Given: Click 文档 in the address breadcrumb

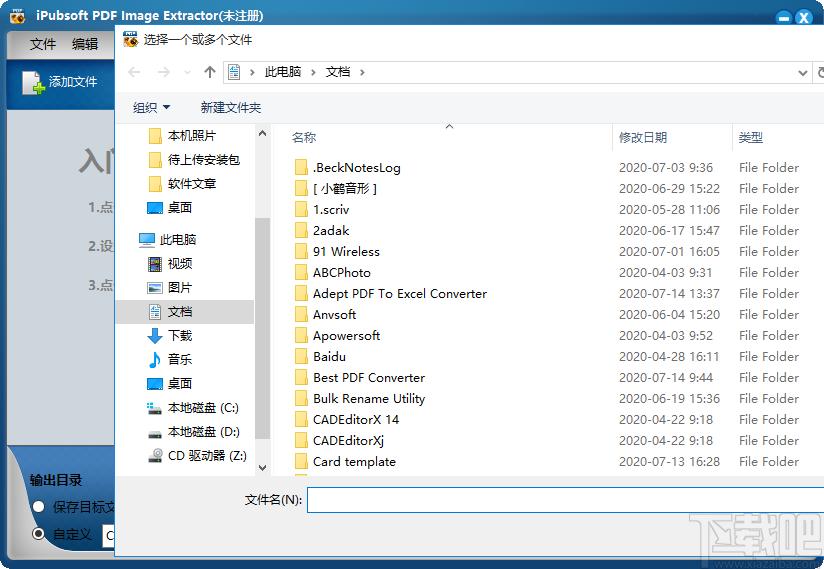Looking at the screenshot, I should click(x=337, y=72).
